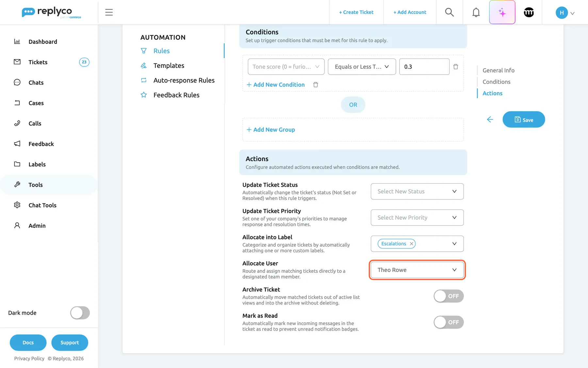This screenshot has height=368, width=588.
Task: Open Feedback Rules
Action: tap(176, 95)
